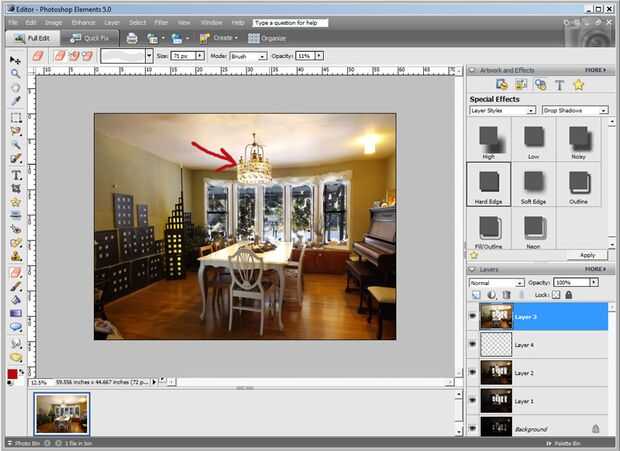Select the Rectangular Marquee tool
The width and height of the screenshot is (620, 451).
tap(16, 117)
